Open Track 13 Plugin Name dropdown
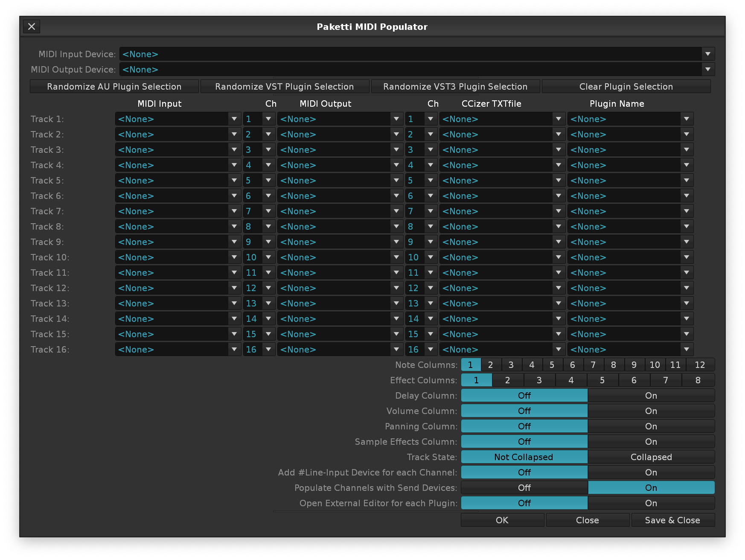 (630, 303)
